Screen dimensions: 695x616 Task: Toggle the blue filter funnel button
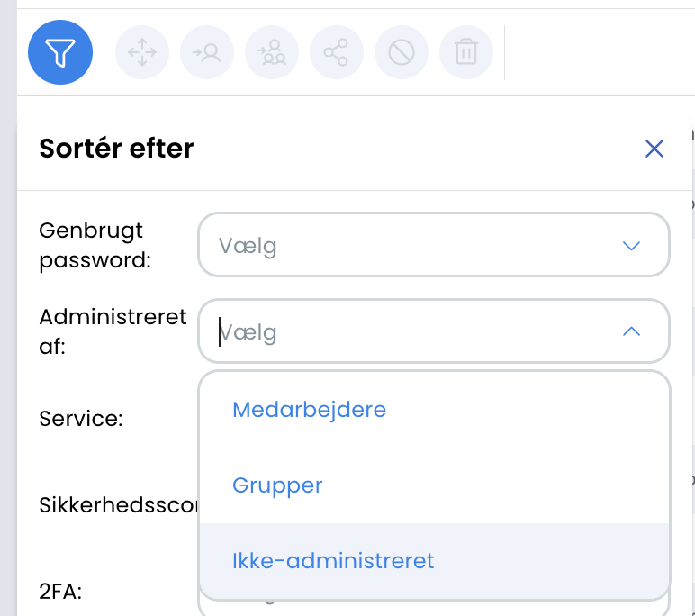[60, 52]
